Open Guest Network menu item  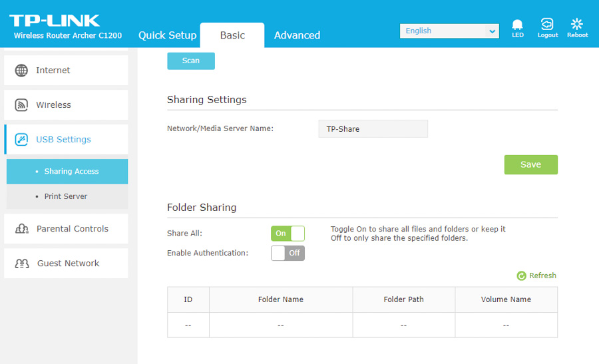(x=66, y=263)
